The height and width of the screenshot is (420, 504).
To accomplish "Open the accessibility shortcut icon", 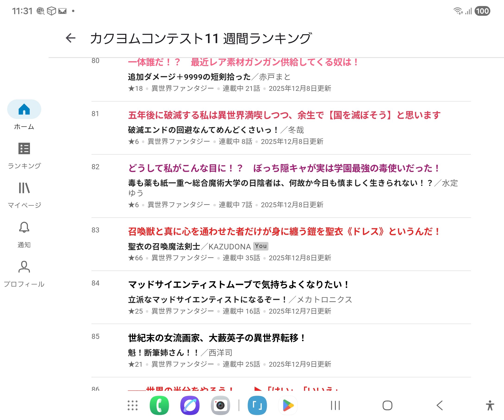I will pyautogui.click(x=490, y=405).
